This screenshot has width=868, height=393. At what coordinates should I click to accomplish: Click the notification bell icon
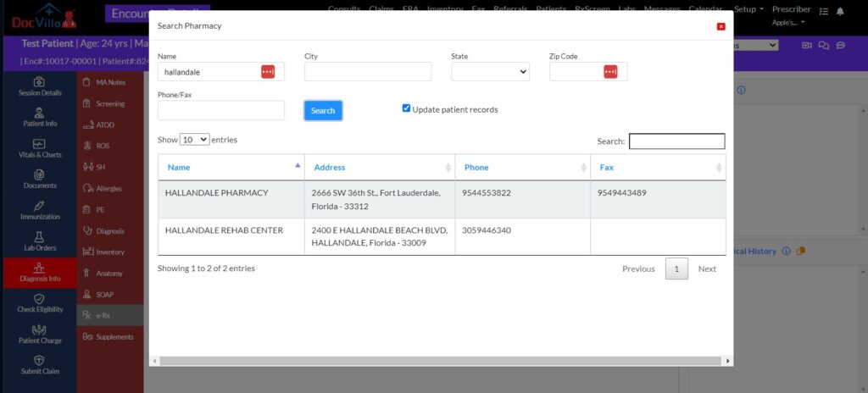pos(840,11)
